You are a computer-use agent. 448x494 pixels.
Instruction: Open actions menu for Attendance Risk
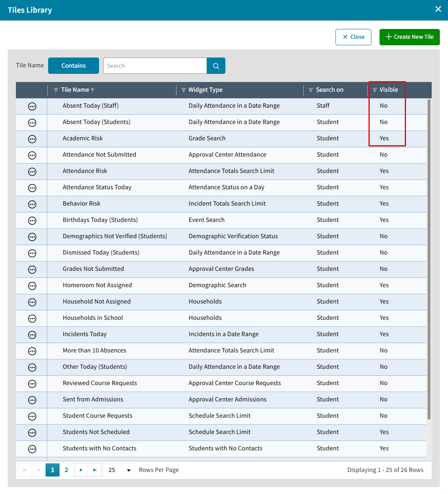[32, 172]
